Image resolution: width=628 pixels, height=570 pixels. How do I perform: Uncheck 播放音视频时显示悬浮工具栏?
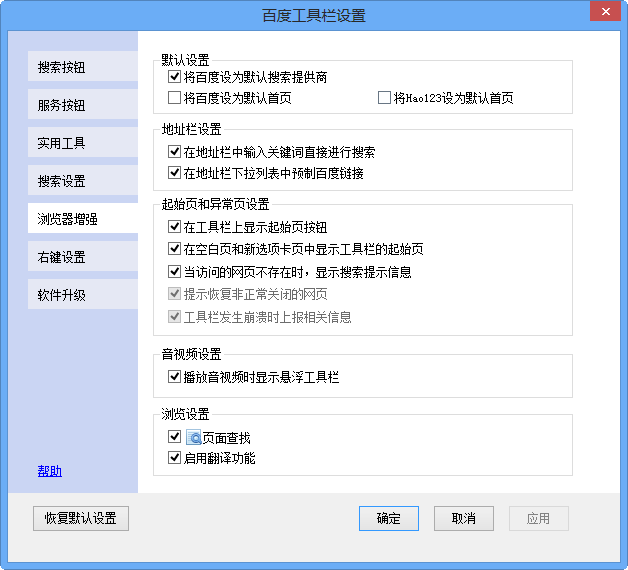click(174, 377)
